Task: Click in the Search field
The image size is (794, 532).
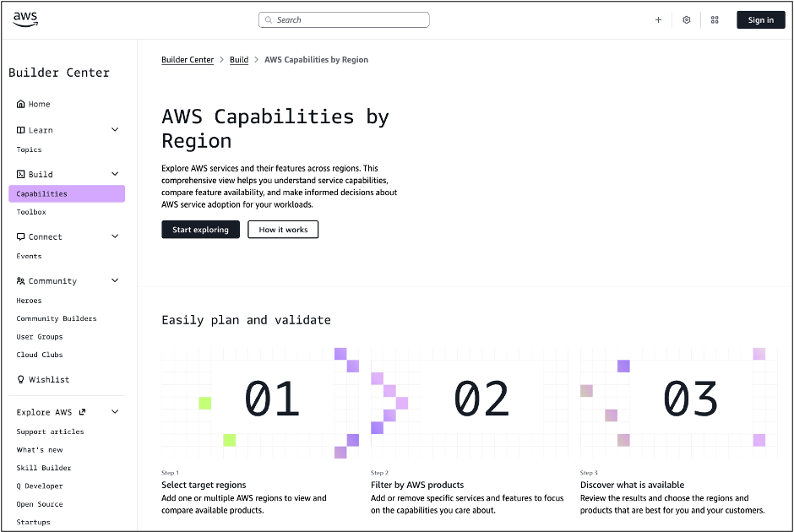Action: point(345,20)
